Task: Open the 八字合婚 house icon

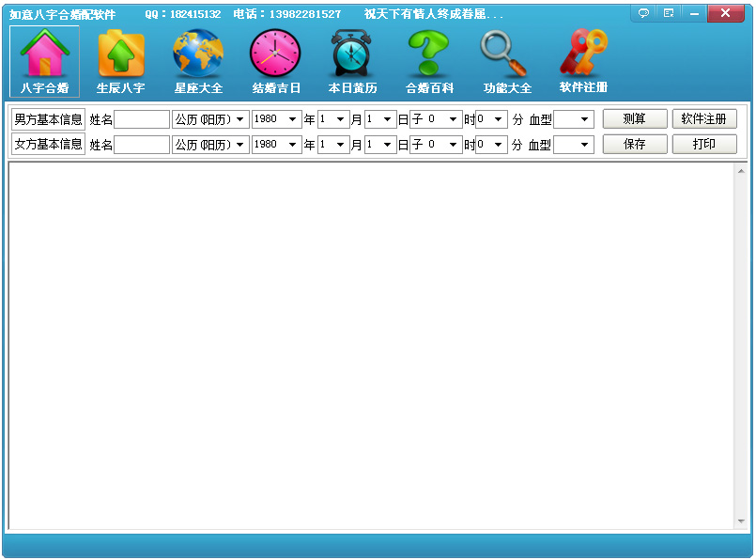Action: (45, 54)
